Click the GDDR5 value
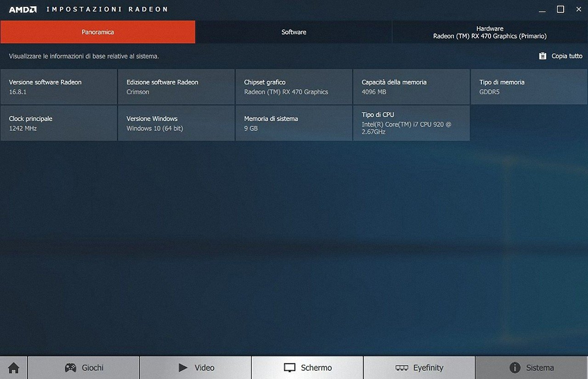This screenshot has height=379, width=588. [489, 92]
